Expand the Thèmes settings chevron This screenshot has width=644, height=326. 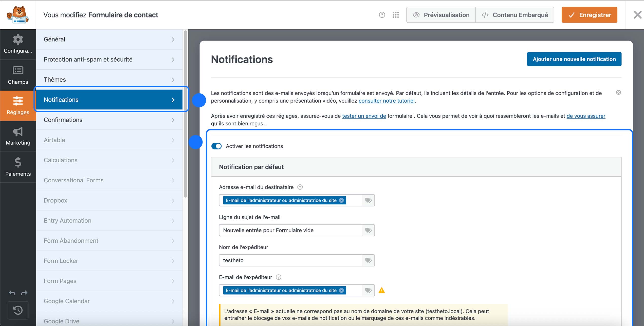173,80
